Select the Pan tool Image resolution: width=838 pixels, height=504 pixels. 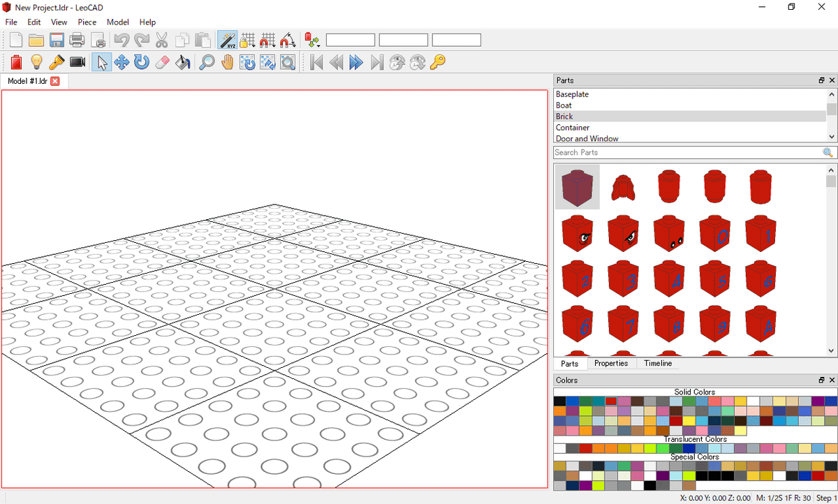pos(226,62)
